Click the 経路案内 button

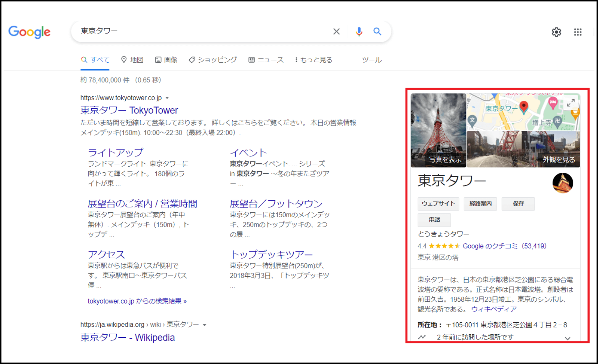pyautogui.click(x=481, y=204)
